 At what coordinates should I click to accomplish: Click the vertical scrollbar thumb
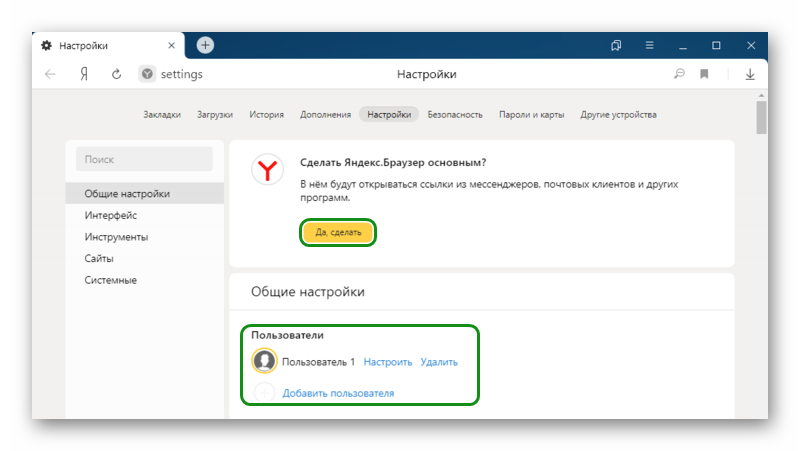(761, 117)
